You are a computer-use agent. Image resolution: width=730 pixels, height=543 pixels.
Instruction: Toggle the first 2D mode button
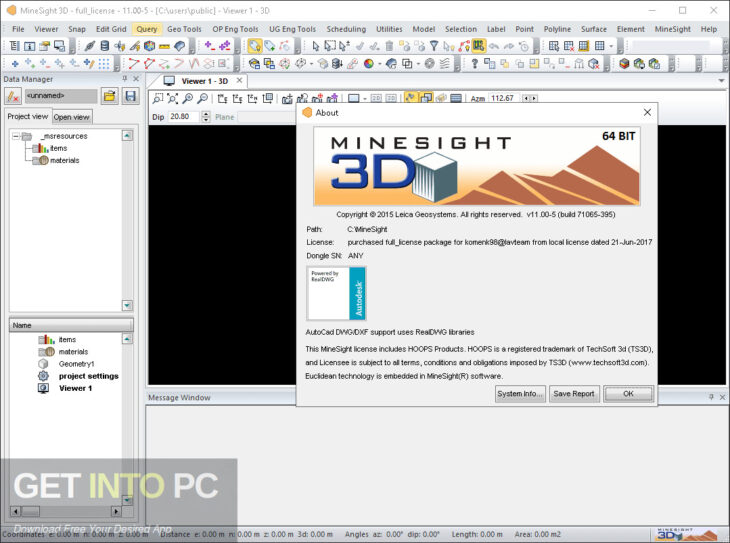click(376, 98)
